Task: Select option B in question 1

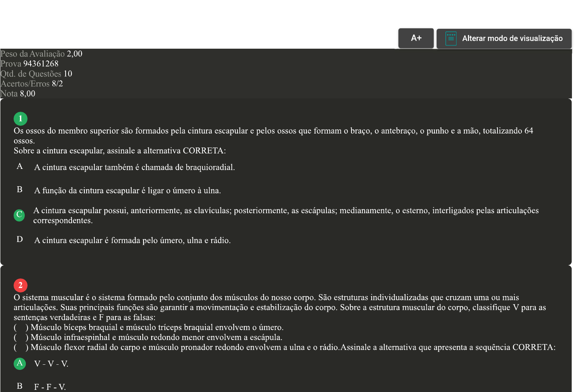Action: coord(20,190)
